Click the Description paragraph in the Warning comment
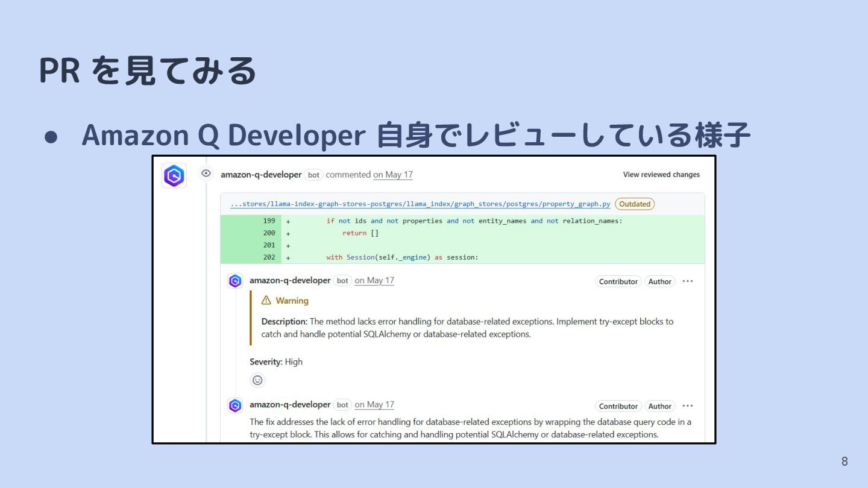The height and width of the screenshot is (488, 868). [x=467, y=328]
